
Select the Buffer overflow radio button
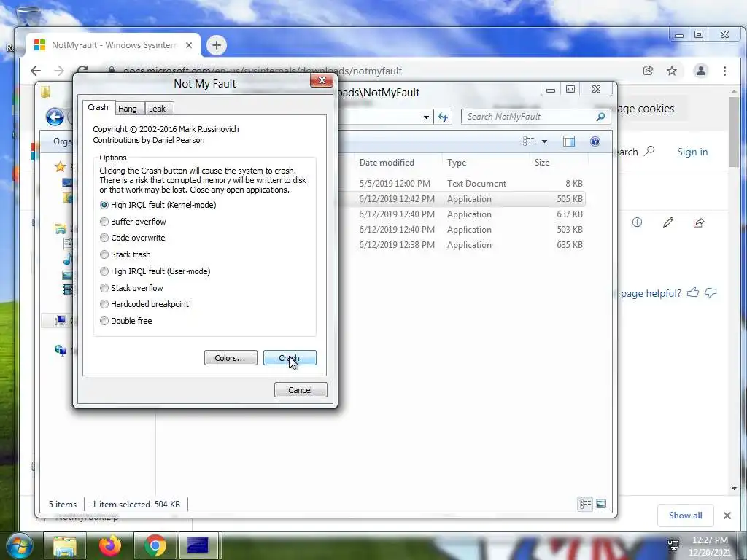pos(104,222)
